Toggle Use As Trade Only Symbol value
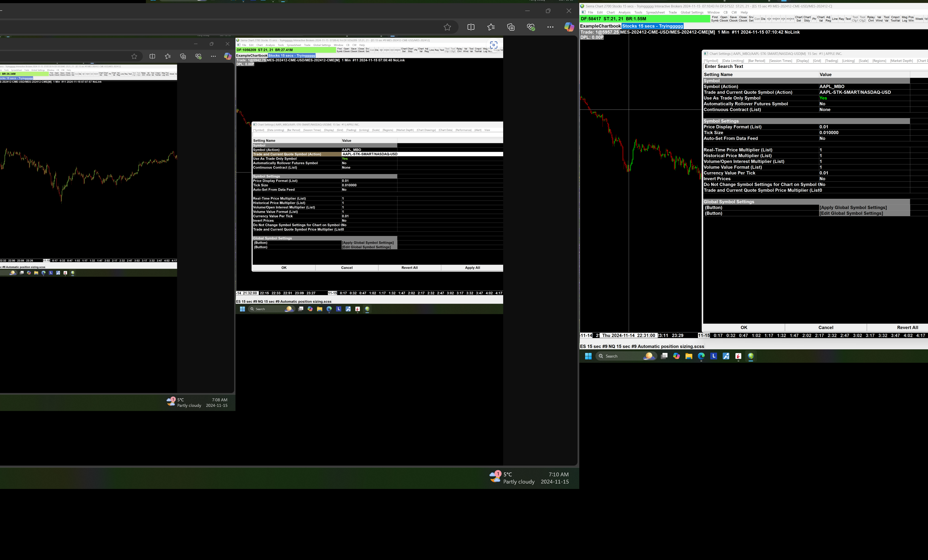The height and width of the screenshot is (560, 928). [x=823, y=98]
